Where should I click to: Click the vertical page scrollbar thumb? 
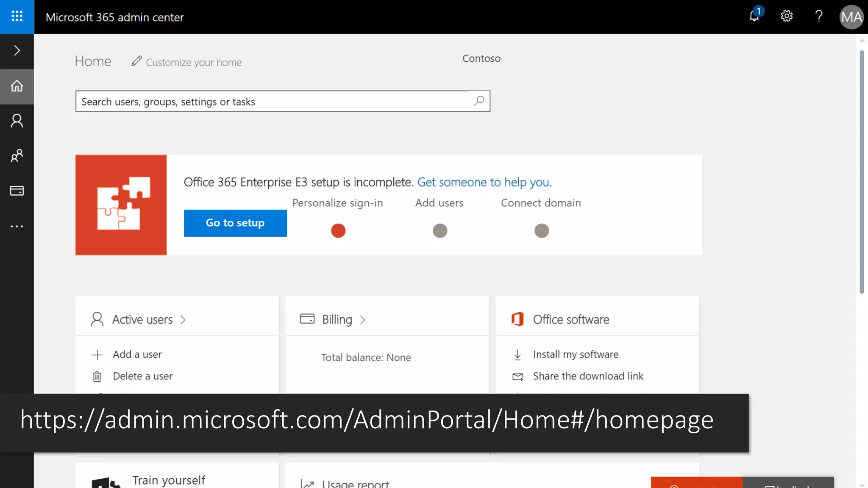[x=862, y=172]
